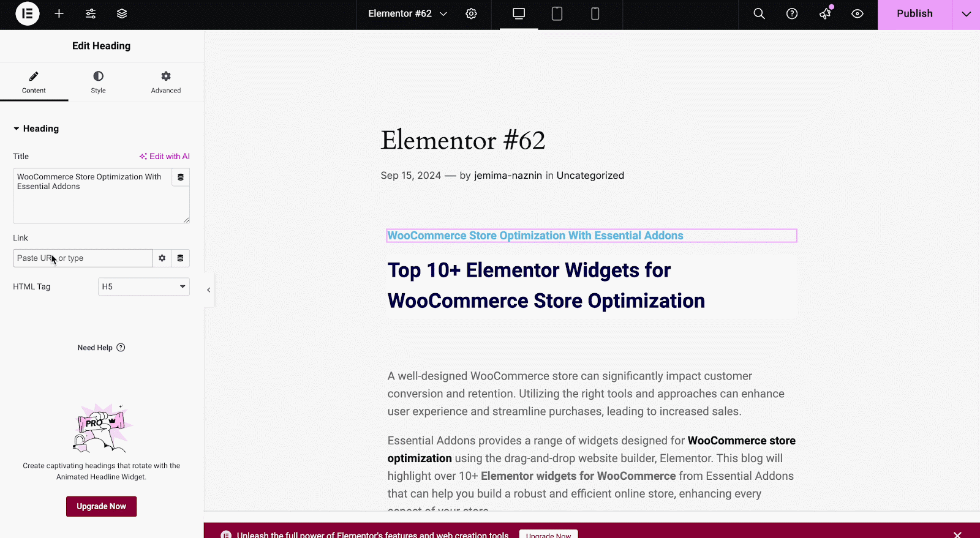Screen dimensions: 980x538
Task: Click the Link URL input field
Action: 83,258
